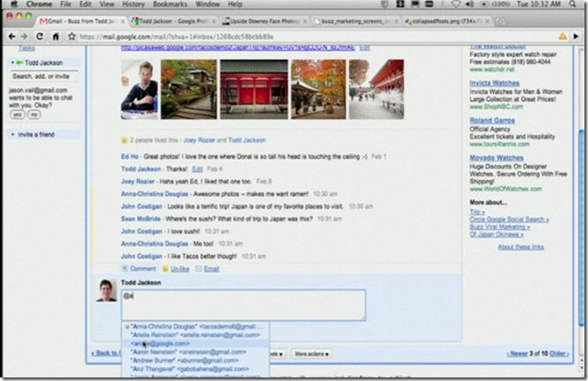Open the File menu
The width and height of the screenshot is (588, 381).
coord(66,4)
